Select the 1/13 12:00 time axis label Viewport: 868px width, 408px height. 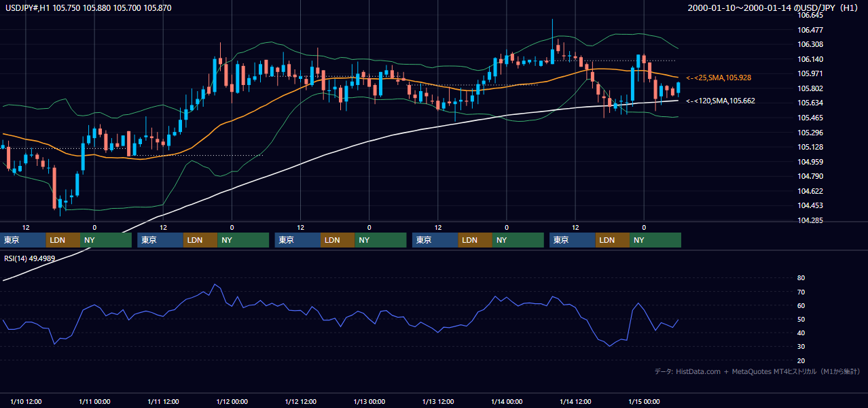438,401
